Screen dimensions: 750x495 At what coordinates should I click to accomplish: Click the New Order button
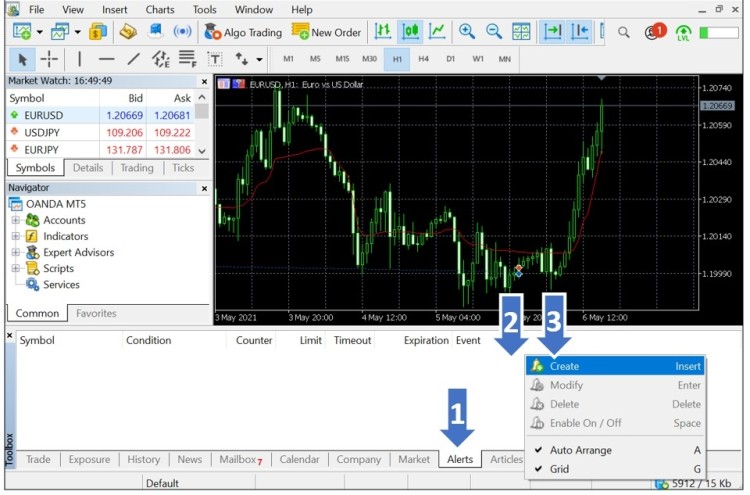(x=327, y=32)
